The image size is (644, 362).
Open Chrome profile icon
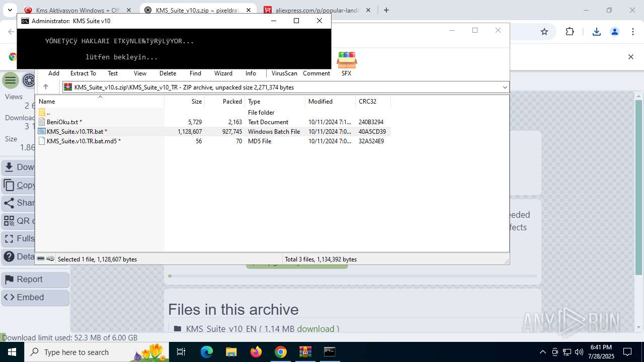[x=615, y=32]
